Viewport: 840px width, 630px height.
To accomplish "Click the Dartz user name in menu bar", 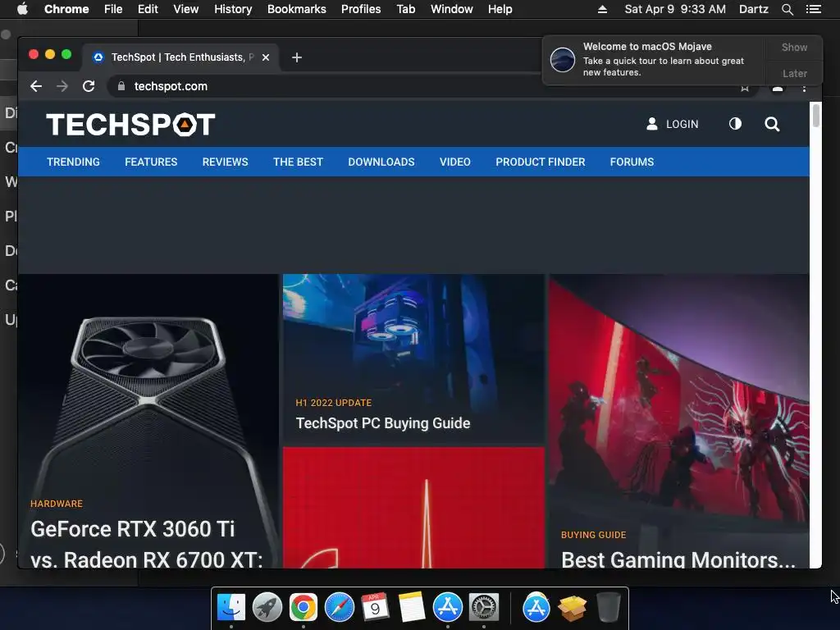I will pos(753,9).
